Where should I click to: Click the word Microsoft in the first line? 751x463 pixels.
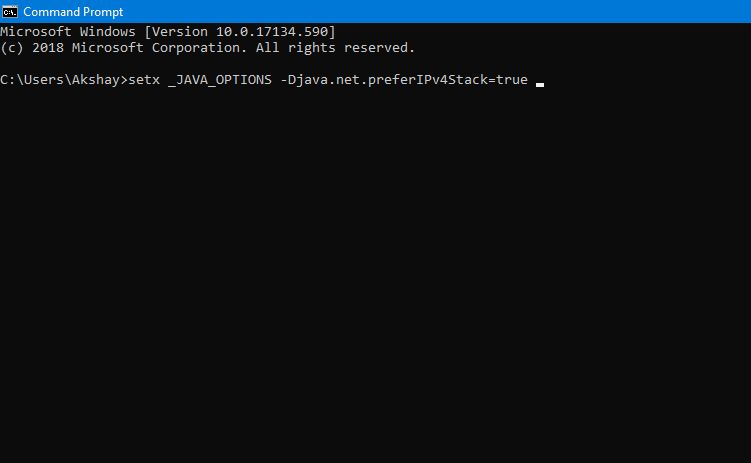click(35, 32)
